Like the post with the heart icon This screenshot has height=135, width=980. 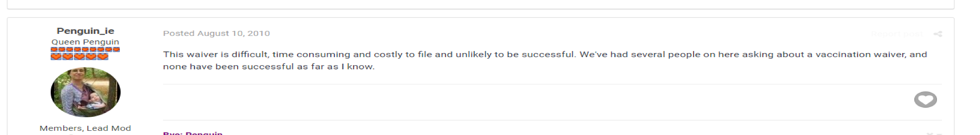(x=925, y=100)
